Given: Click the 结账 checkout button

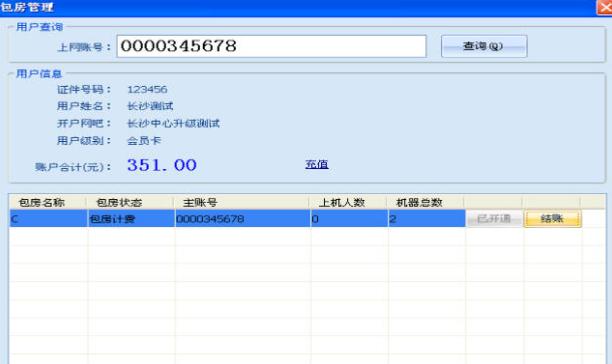Looking at the screenshot, I should [x=552, y=218].
